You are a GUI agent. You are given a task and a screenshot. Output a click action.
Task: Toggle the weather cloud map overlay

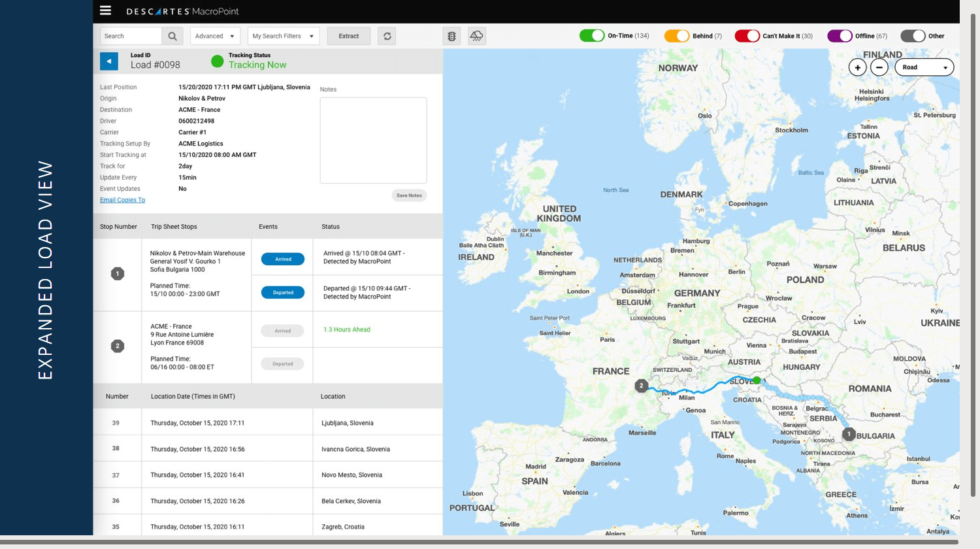477,36
